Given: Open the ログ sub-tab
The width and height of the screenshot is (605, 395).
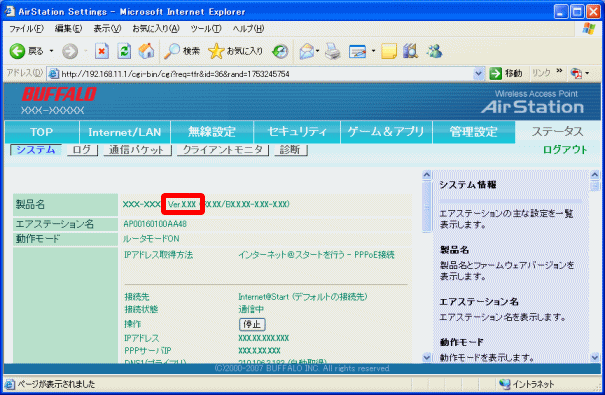Looking at the screenshot, I should (x=82, y=150).
